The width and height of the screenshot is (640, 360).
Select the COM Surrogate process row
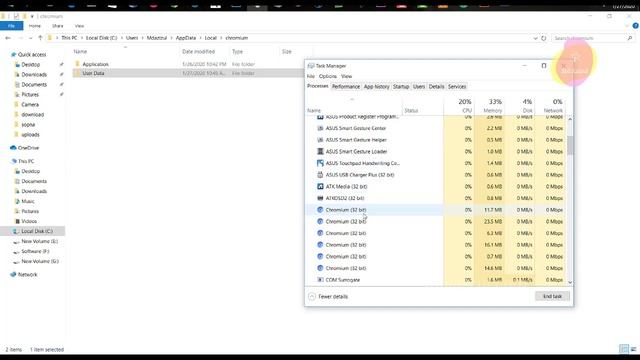click(x=436, y=280)
